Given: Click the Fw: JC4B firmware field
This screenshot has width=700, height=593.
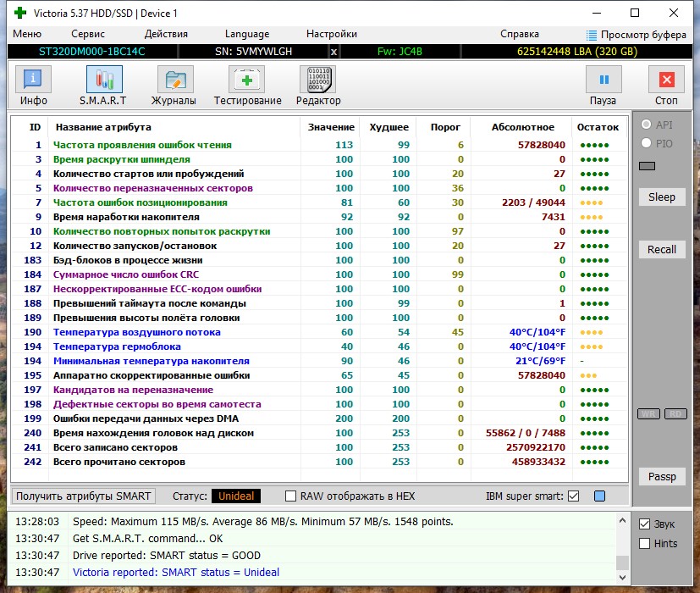Looking at the screenshot, I should pos(400,52).
